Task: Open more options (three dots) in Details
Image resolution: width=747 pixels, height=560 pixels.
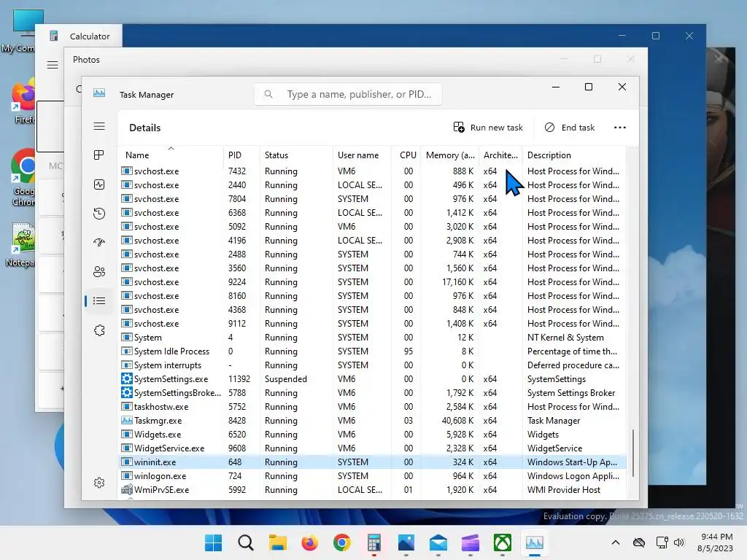Action: [x=620, y=128]
